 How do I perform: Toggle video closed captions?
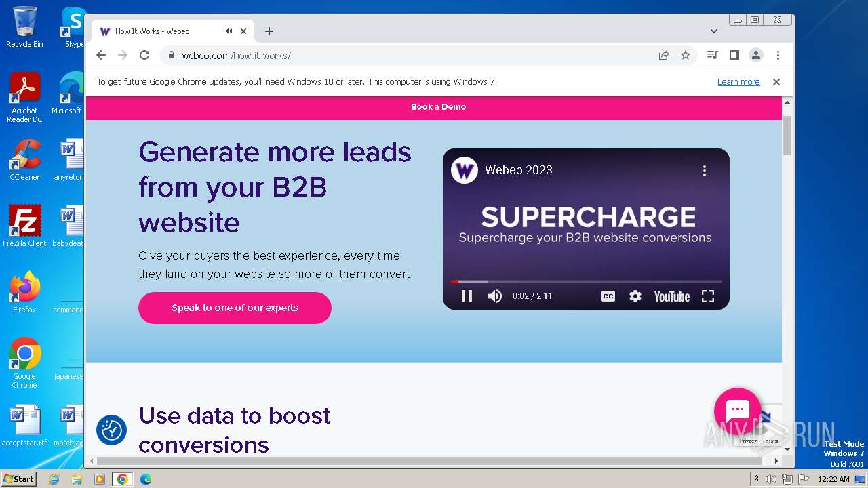pos(608,296)
